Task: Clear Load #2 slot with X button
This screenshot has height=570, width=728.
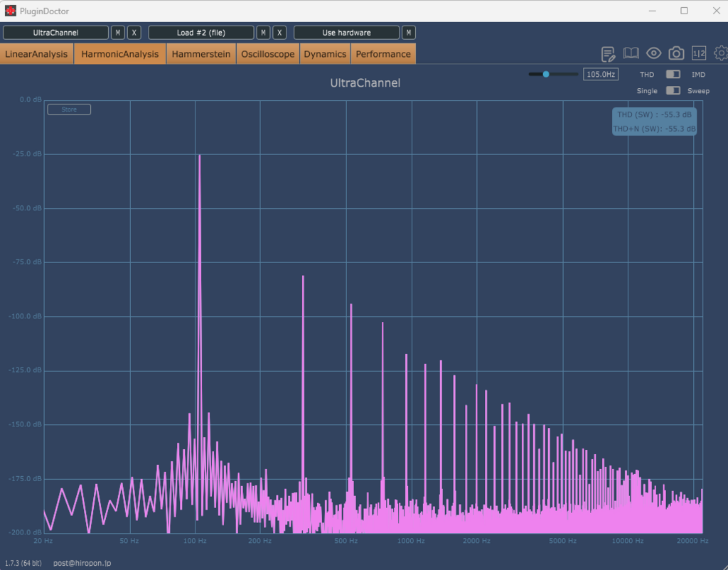Action: pyautogui.click(x=279, y=33)
